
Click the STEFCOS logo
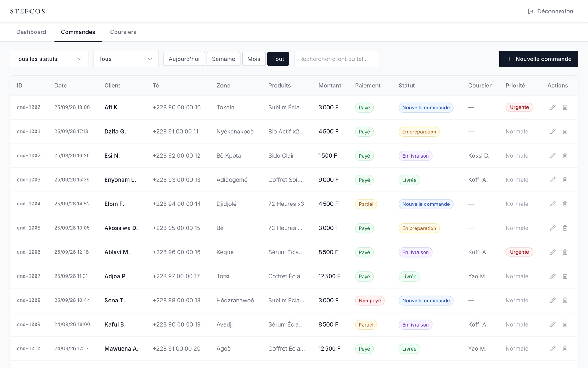28,11
